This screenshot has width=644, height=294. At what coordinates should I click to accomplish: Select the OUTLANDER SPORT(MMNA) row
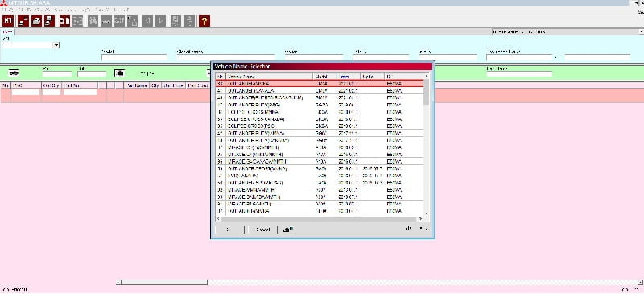[x=320, y=168]
